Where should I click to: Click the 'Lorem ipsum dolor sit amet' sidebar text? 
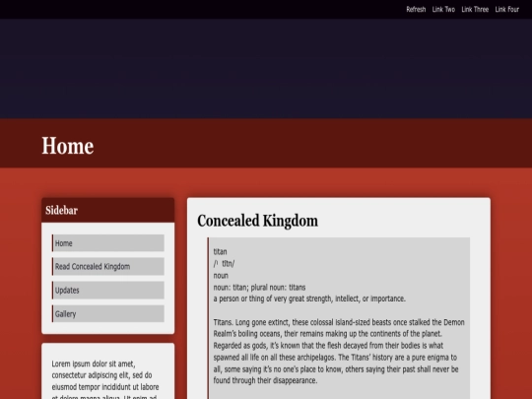(x=105, y=379)
